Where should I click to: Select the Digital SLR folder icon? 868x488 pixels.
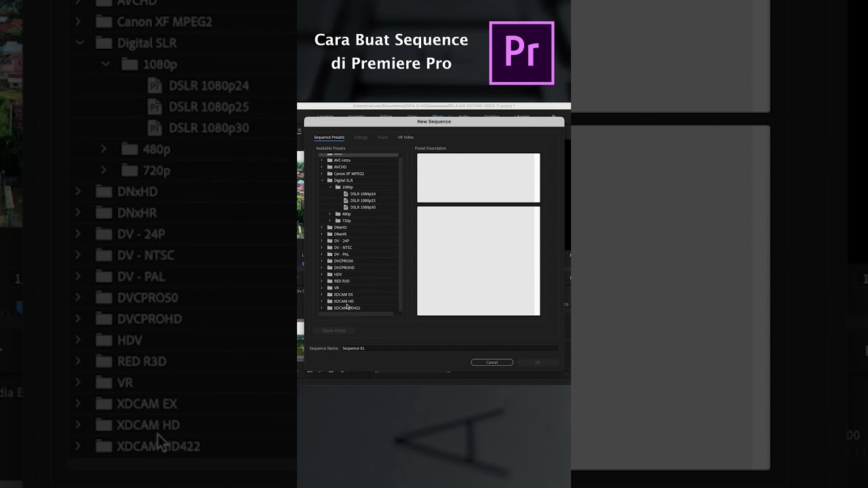330,180
